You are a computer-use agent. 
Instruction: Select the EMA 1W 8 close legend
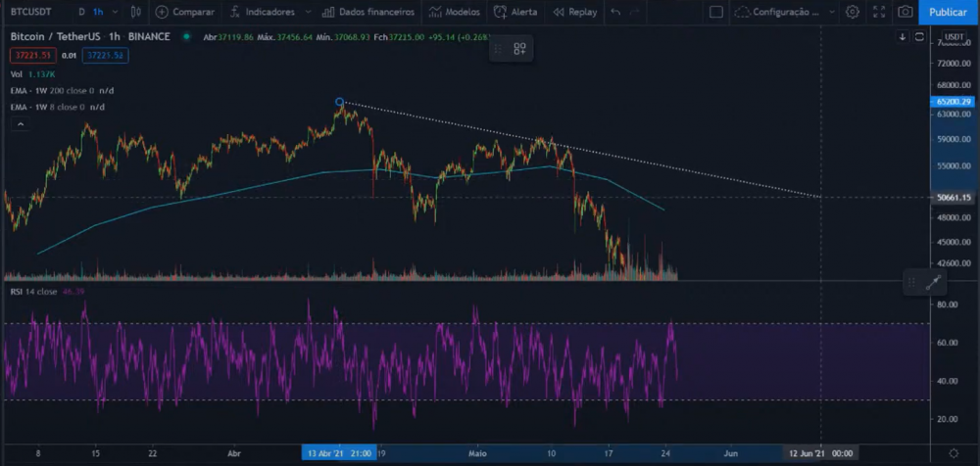[57, 107]
